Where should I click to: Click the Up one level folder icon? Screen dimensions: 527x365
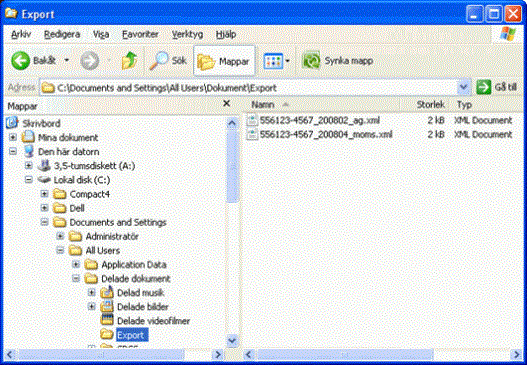(129, 61)
